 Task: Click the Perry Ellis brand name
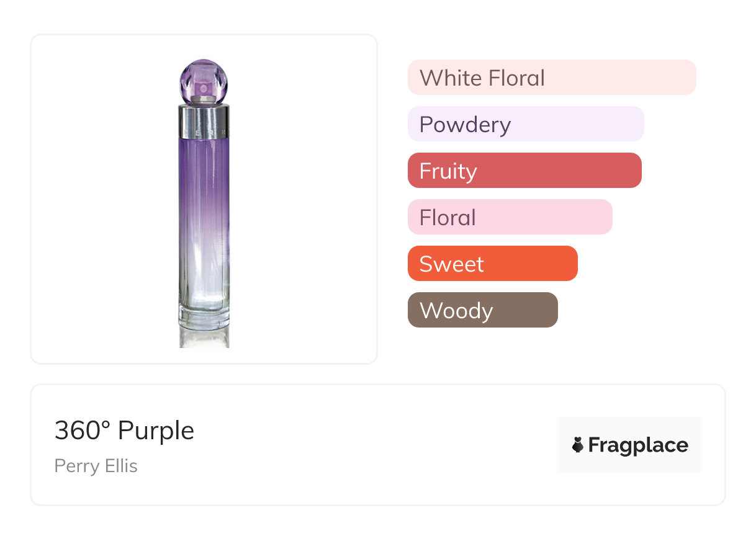[x=96, y=466]
